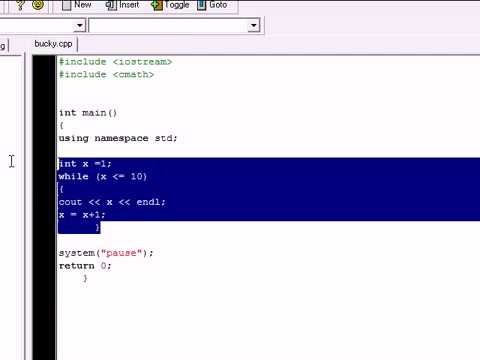Click the 'while (x <= 10)' line
This screenshot has width=480, height=360.
pyautogui.click(x=103, y=176)
